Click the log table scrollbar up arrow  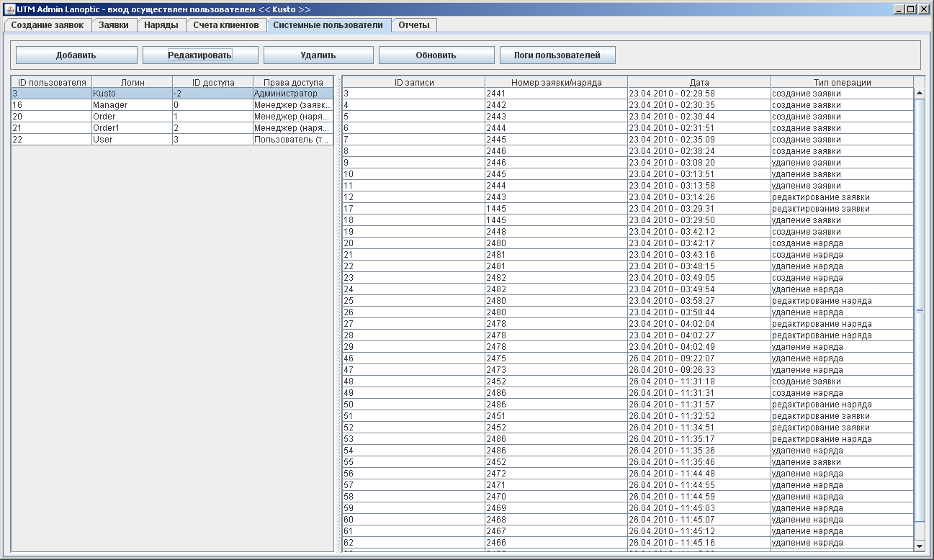(919, 94)
